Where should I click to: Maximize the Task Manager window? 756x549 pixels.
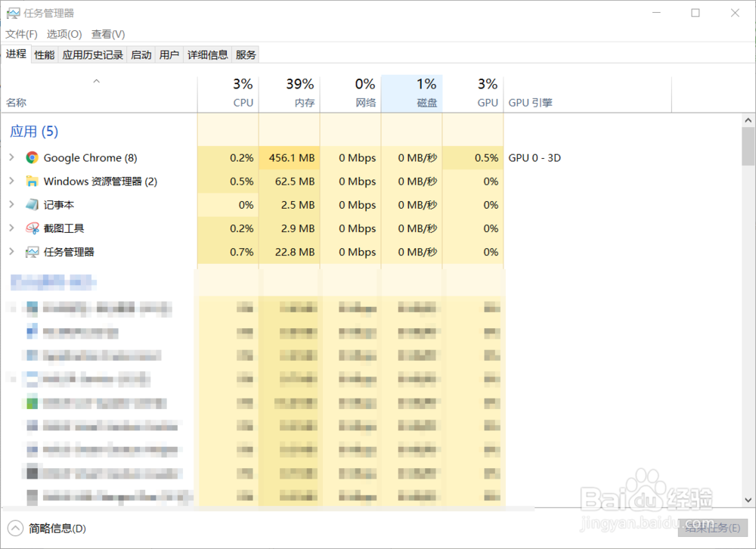point(696,13)
